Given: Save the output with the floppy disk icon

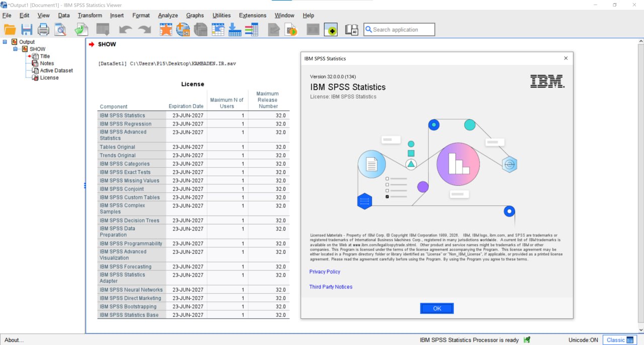Looking at the screenshot, I should (x=27, y=30).
